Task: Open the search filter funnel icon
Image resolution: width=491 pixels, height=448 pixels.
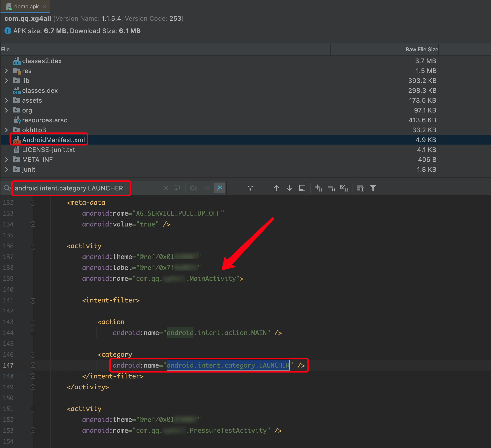Action: pos(373,188)
